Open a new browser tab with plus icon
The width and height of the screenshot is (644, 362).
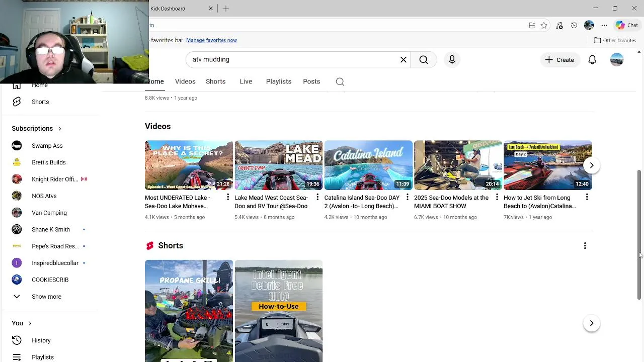(226, 9)
